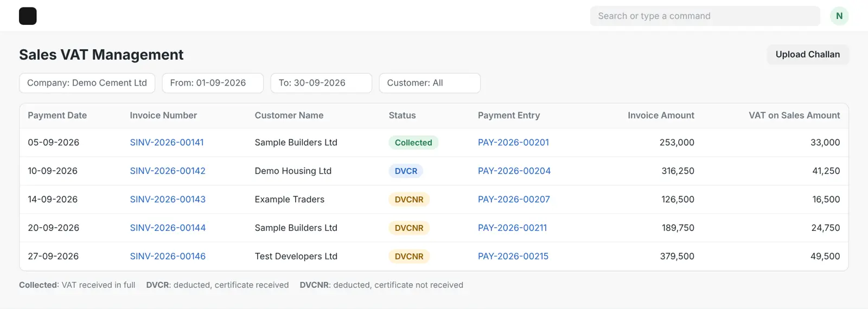The width and height of the screenshot is (868, 309).
Task: Open payment entry PAY-2026-00207
Action: (514, 199)
